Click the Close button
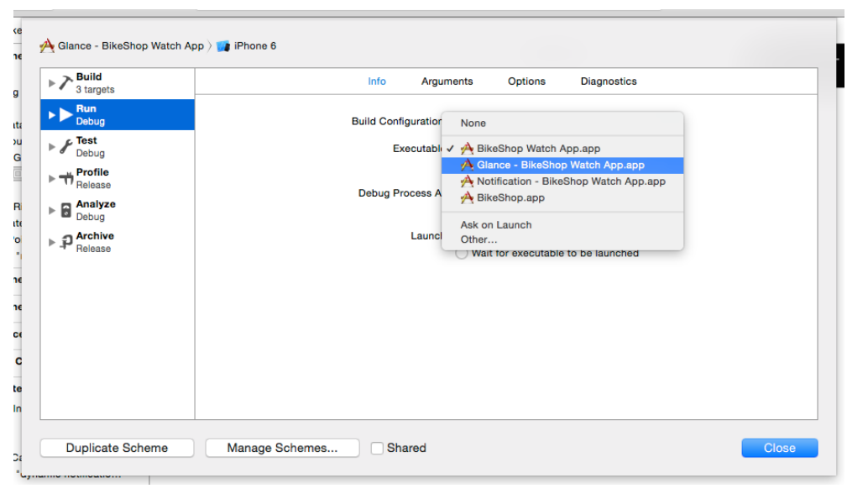Screen dimensions: 868x499 click(779, 448)
